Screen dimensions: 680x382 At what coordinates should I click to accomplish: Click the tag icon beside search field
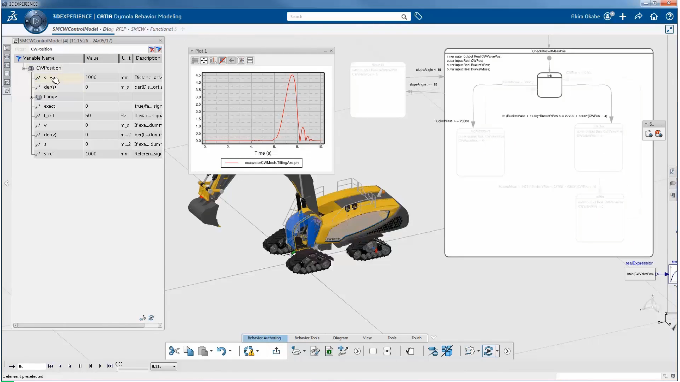pos(418,16)
